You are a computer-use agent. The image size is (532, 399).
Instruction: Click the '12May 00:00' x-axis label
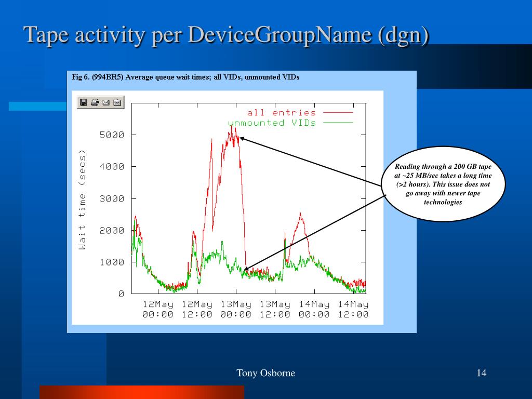pyautogui.click(x=158, y=310)
